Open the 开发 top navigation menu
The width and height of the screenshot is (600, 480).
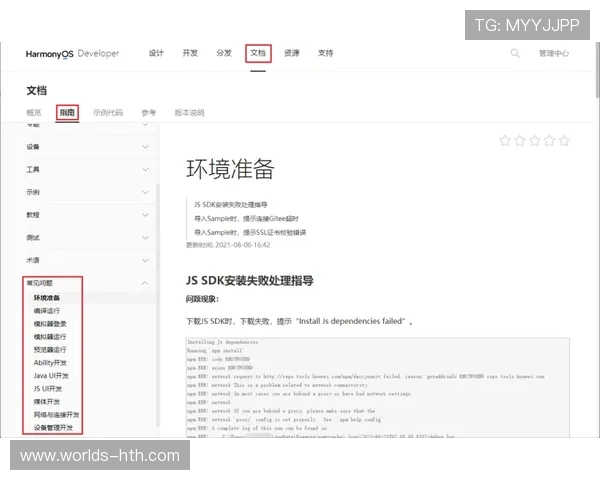pos(190,53)
